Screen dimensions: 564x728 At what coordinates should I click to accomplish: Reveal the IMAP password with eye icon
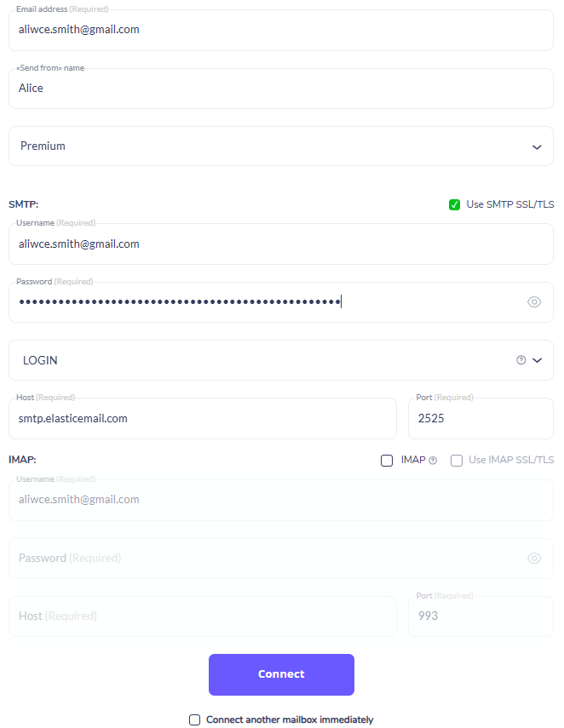coord(534,559)
